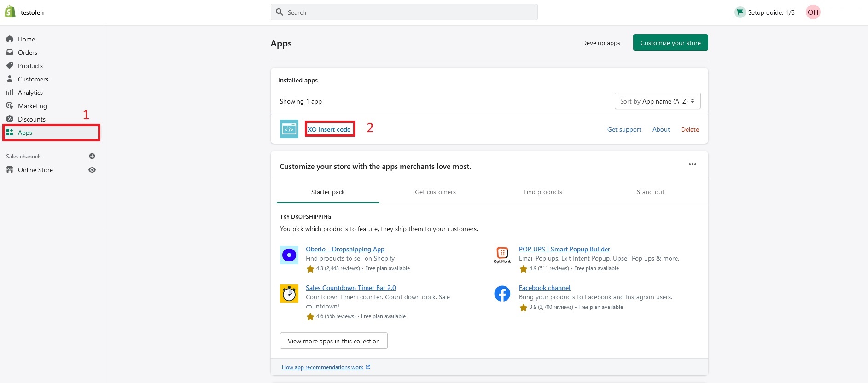Click Get support for XO Insert code
868x383 pixels.
[624, 129]
